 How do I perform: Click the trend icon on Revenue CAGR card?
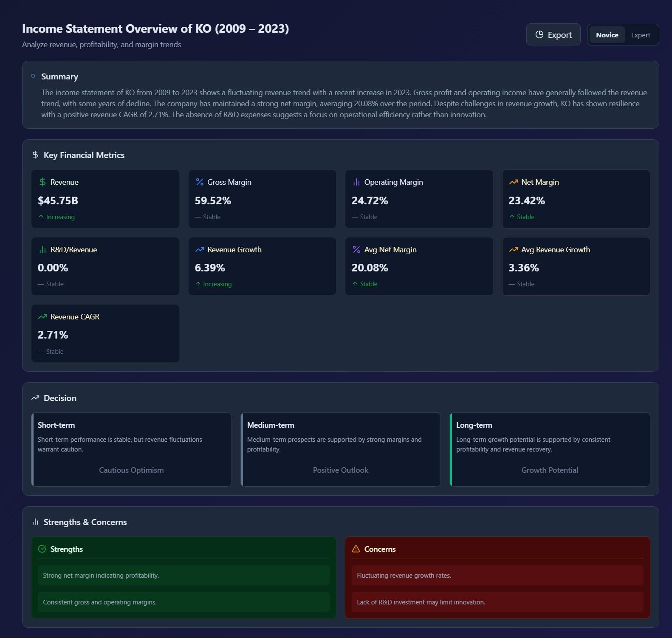pos(42,316)
